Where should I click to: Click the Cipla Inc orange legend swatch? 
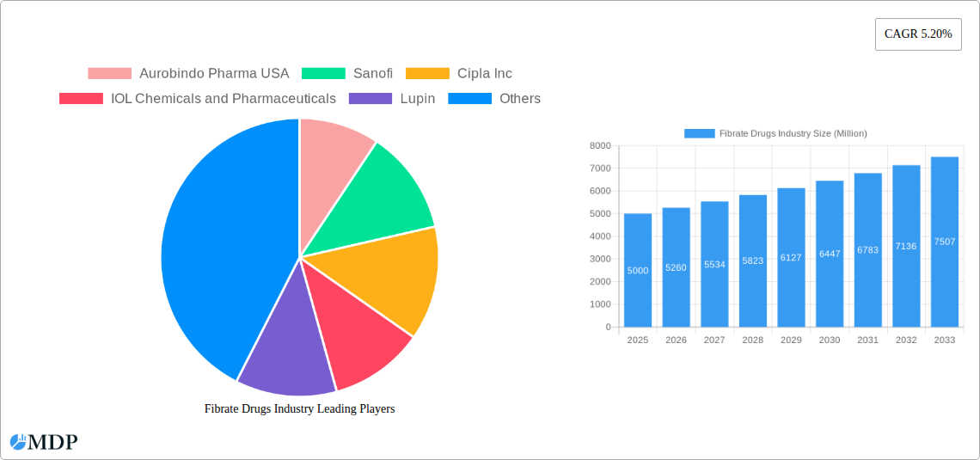point(427,74)
